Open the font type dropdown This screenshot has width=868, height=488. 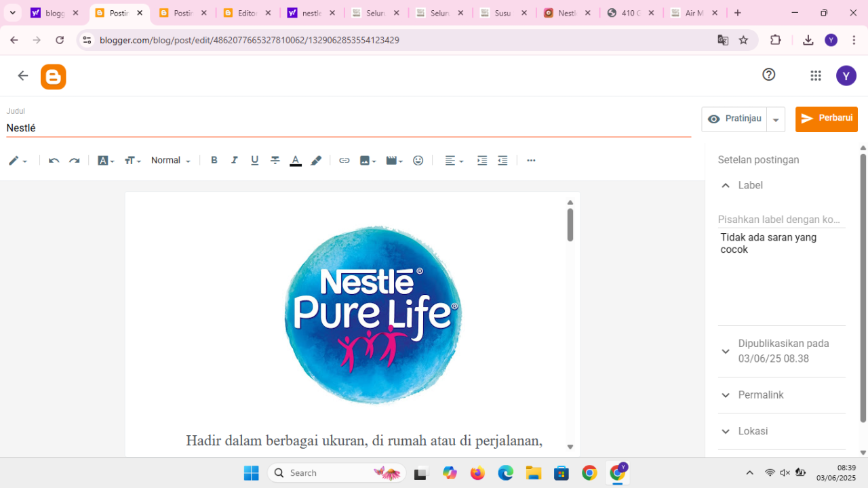click(x=106, y=161)
